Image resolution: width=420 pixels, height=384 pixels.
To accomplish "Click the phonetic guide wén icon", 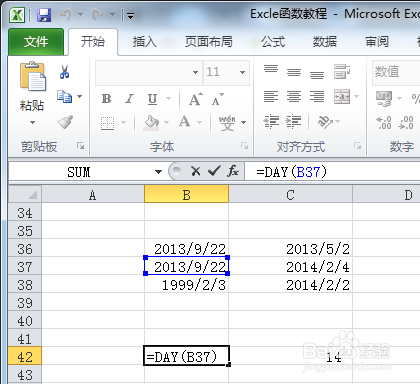I will point(227,122).
